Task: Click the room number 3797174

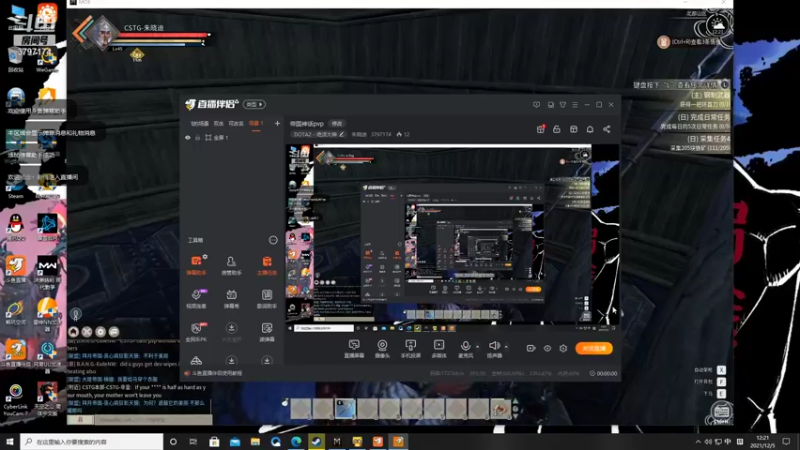Action: pyautogui.click(x=381, y=134)
